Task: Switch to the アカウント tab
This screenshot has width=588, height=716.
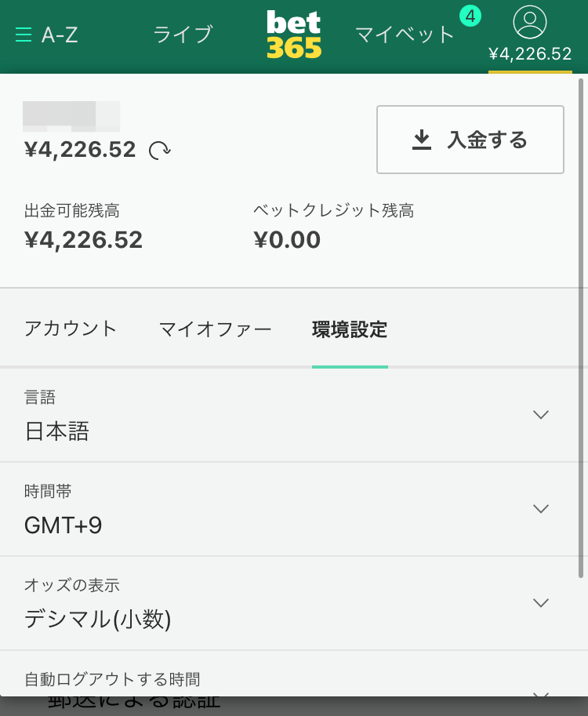Action: [71, 329]
